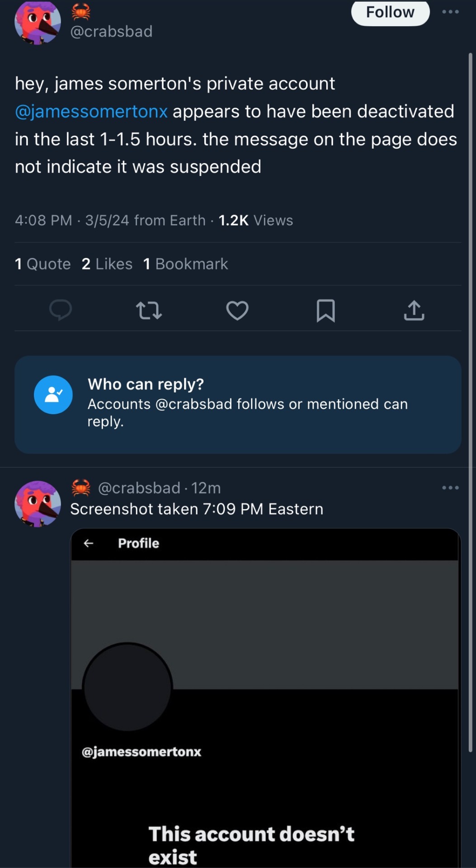Click the 1.2K Views count
This screenshot has width=476, height=868.
[x=255, y=221]
